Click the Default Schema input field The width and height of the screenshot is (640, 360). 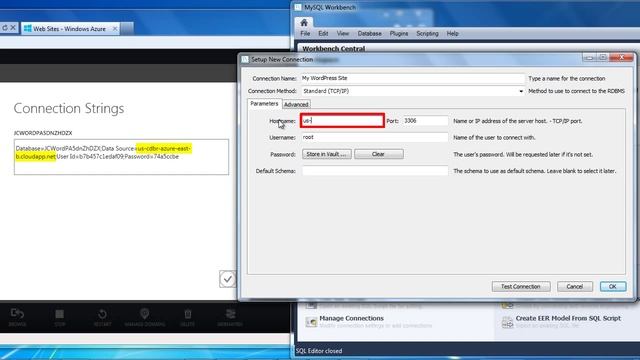375,171
